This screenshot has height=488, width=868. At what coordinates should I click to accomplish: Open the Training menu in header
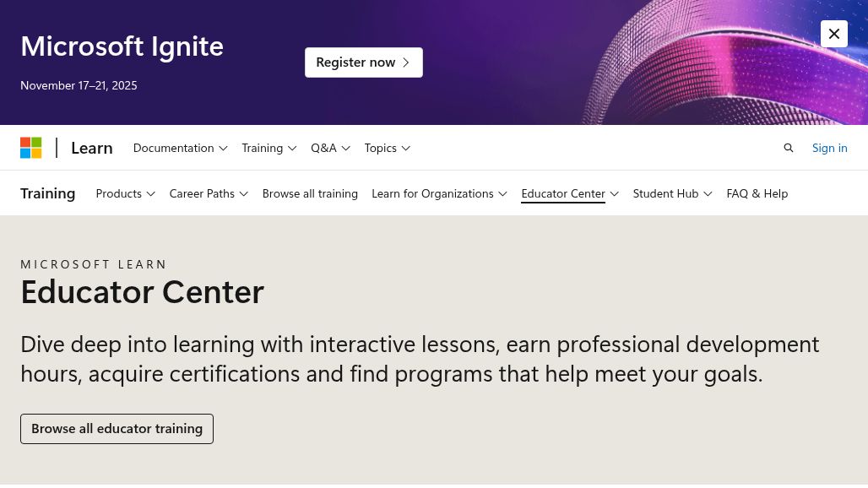click(x=269, y=148)
